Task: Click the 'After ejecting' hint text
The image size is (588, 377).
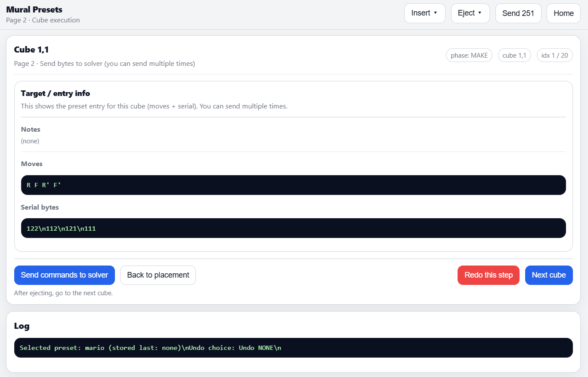Action: [x=63, y=293]
